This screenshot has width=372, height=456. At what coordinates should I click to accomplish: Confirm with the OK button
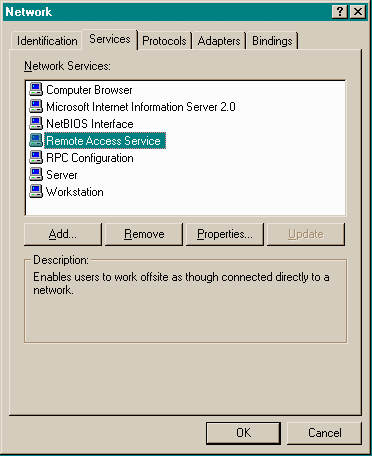point(243,433)
